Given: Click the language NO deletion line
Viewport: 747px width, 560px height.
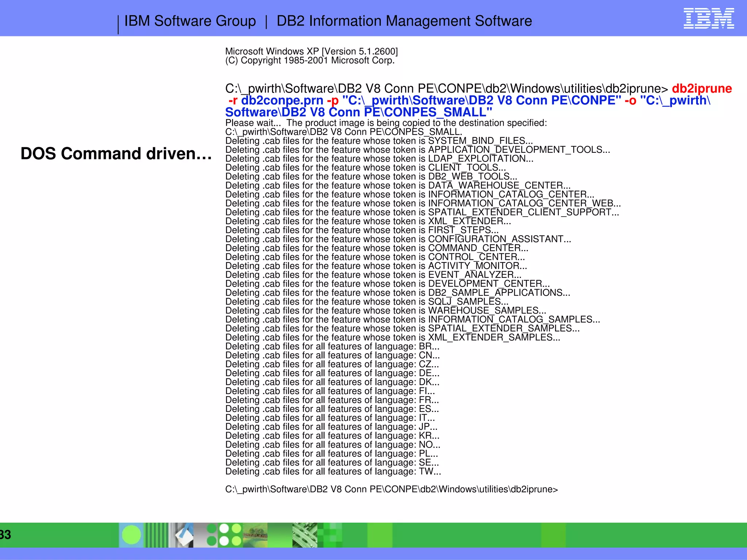Looking at the screenshot, I should (x=333, y=444).
